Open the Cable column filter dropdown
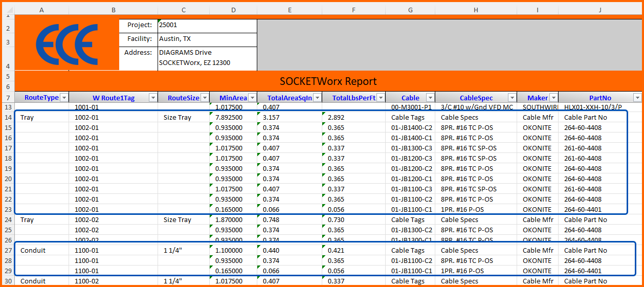This screenshot has width=644, height=287. pyautogui.click(x=430, y=98)
